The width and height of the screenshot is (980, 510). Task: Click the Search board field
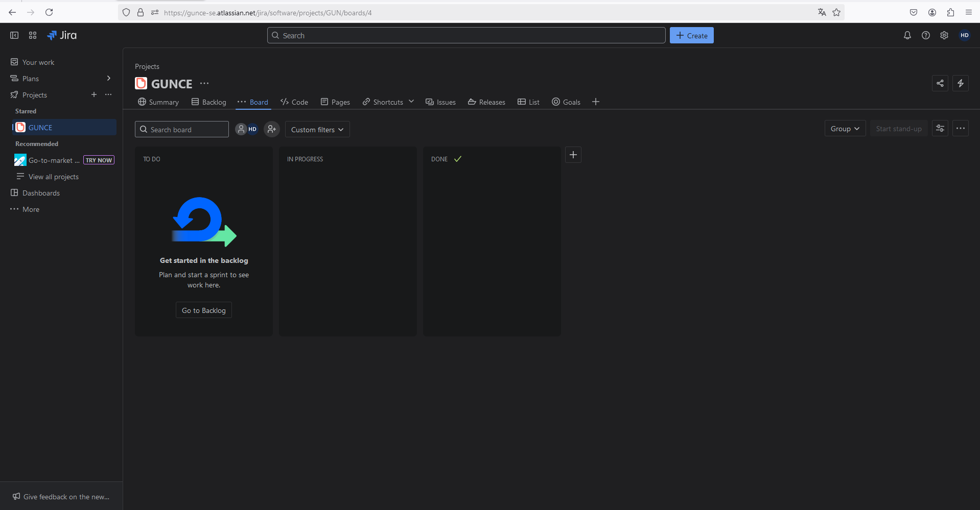[x=182, y=129]
